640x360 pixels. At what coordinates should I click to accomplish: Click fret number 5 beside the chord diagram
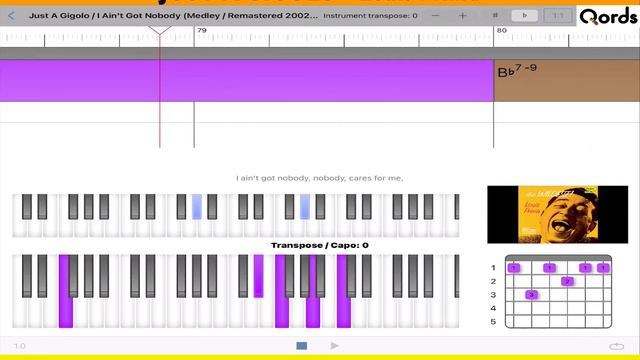point(493,322)
